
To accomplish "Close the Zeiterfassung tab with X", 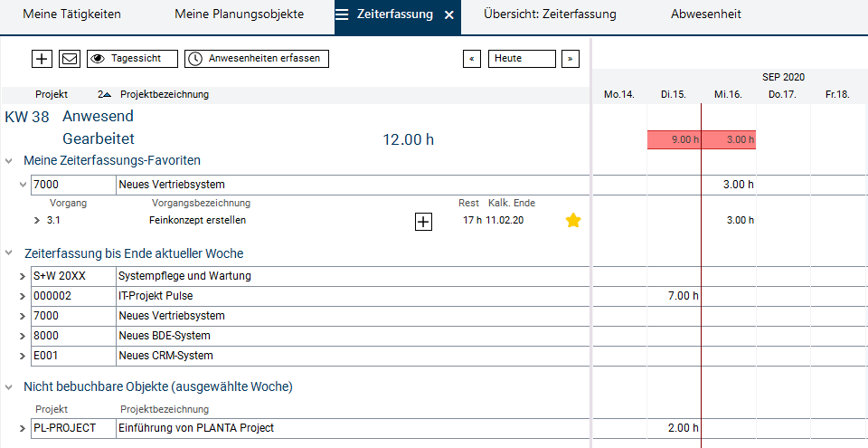I will (449, 15).
